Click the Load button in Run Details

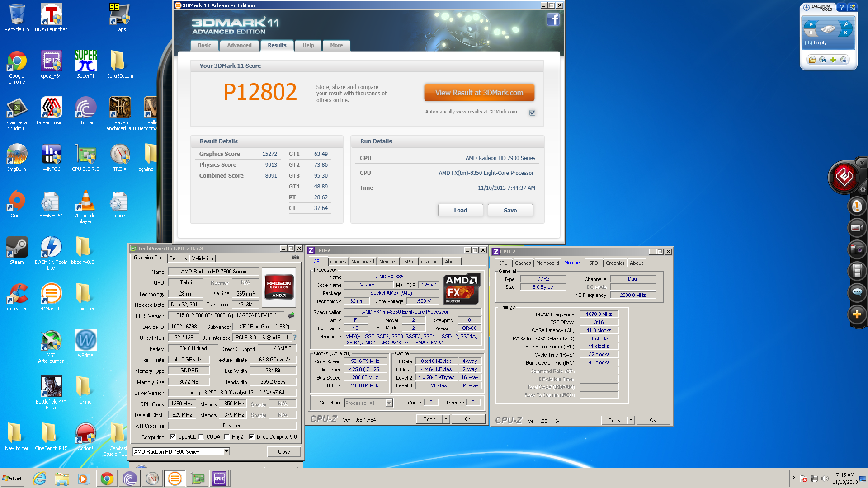coord(460,210)
